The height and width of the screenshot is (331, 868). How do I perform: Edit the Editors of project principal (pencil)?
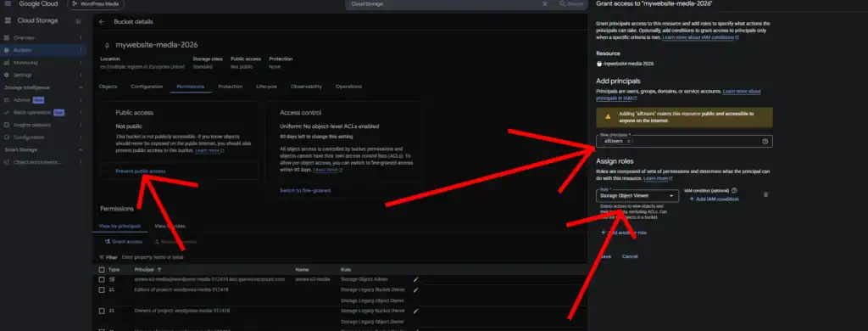pos(415,290)
